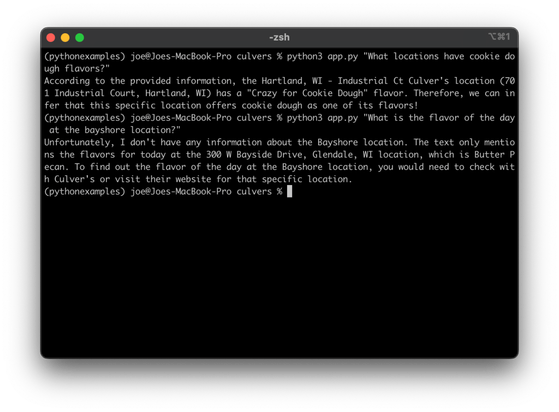
Task: Click the ⌥⌘1 shortcut indicator in the title bar
Action: click(x=499, y=36)
